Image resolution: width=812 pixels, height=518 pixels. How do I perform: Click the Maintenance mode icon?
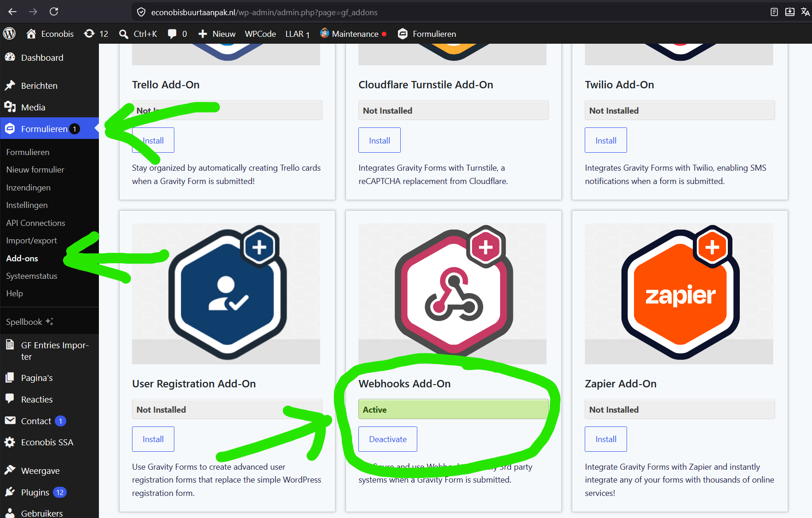point(324,33)
